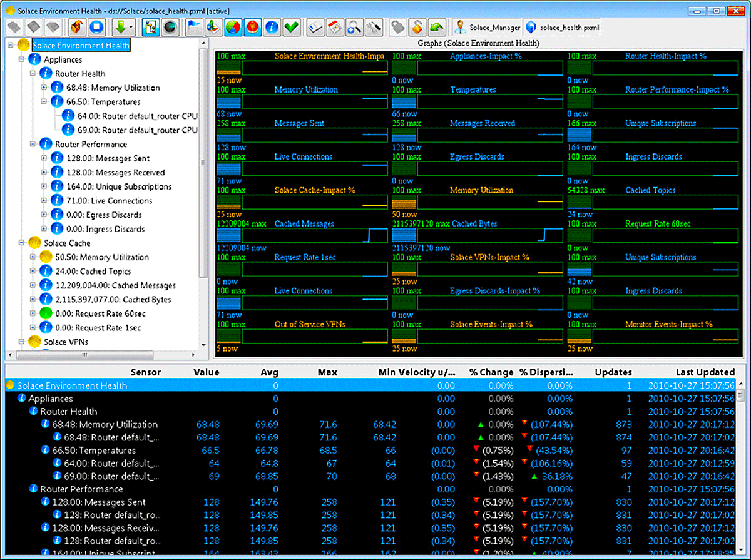
Task: Switch to the solace_health.pxml tab
Action: coord(561,28)
